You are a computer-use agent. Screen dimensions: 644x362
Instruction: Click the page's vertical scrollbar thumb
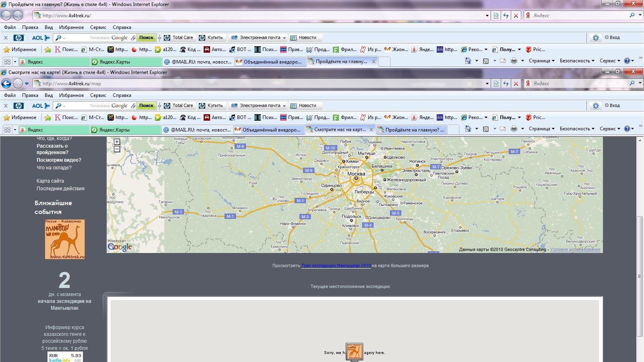640,276
